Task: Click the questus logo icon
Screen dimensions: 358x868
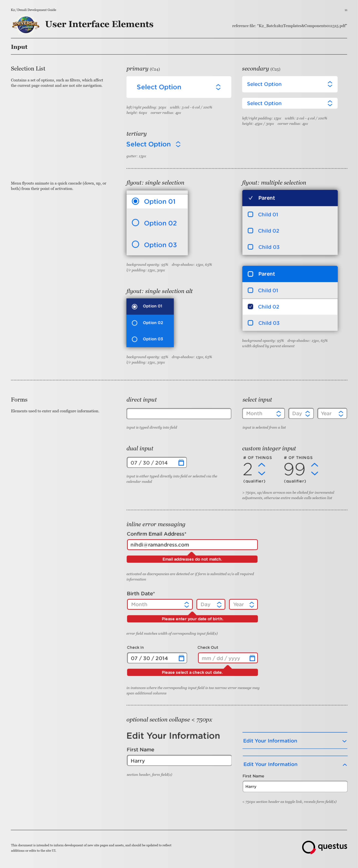Action: [309, 847]
